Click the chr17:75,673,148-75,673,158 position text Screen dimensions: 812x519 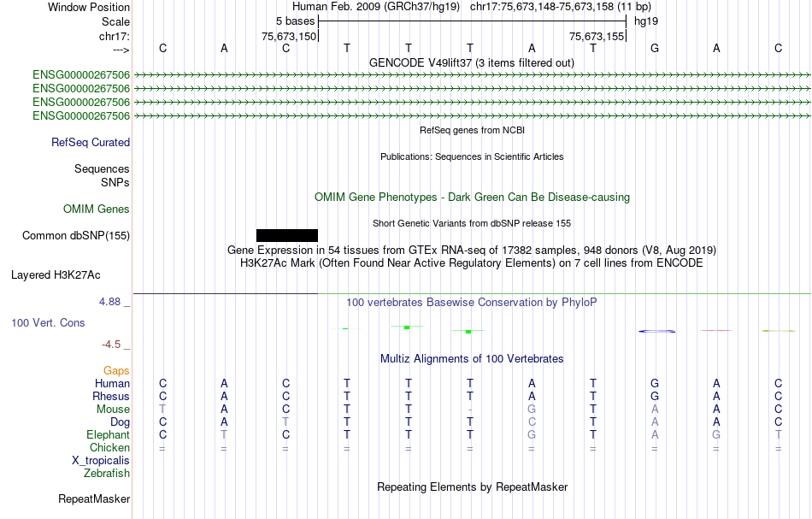[x=561, y=7]
